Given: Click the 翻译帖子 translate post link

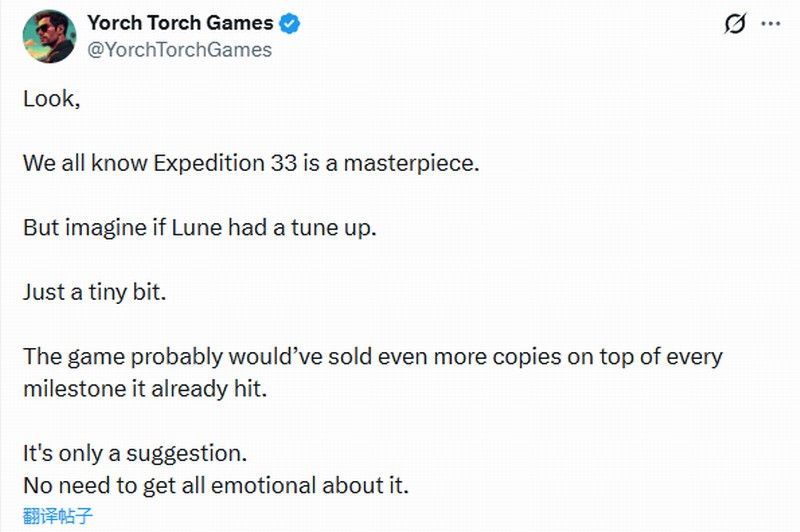Looking at the screenshot, I should click(58, 518).
